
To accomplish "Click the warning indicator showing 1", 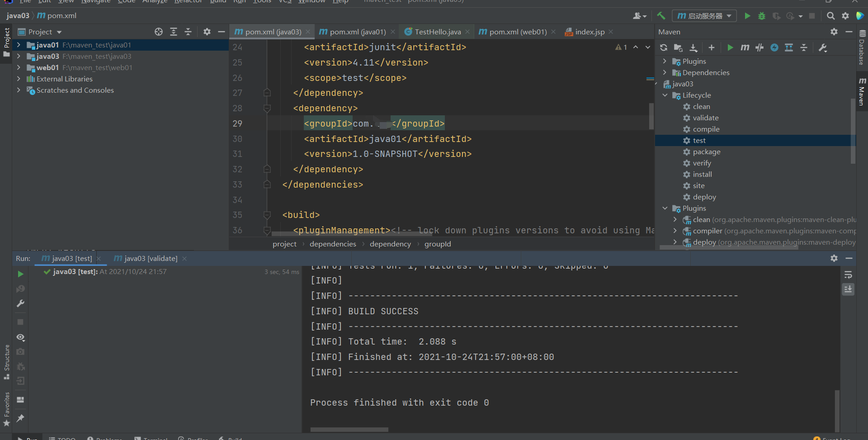I will coord(621,47).
